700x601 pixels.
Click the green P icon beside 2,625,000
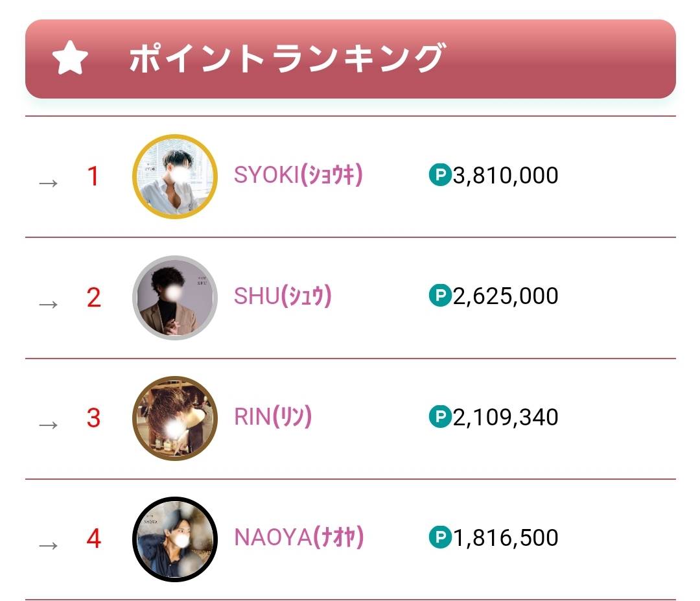(440, 296)
